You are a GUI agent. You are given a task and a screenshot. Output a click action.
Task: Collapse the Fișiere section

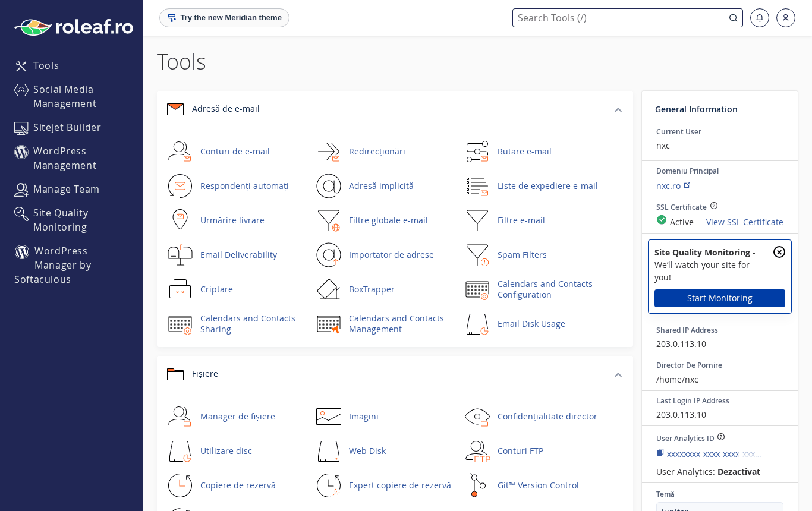[618, 374]
